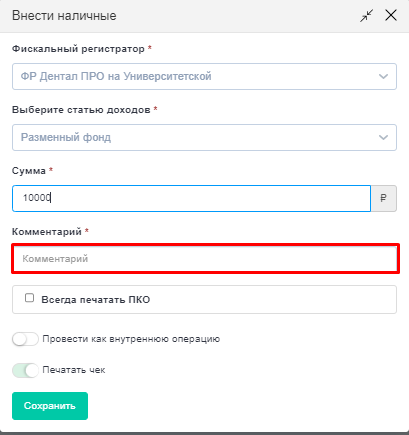This screenshot has width=409, height=435.
Task: Click the chevron arrow of Фискальный регистратор field
Action: click(383, 77)
